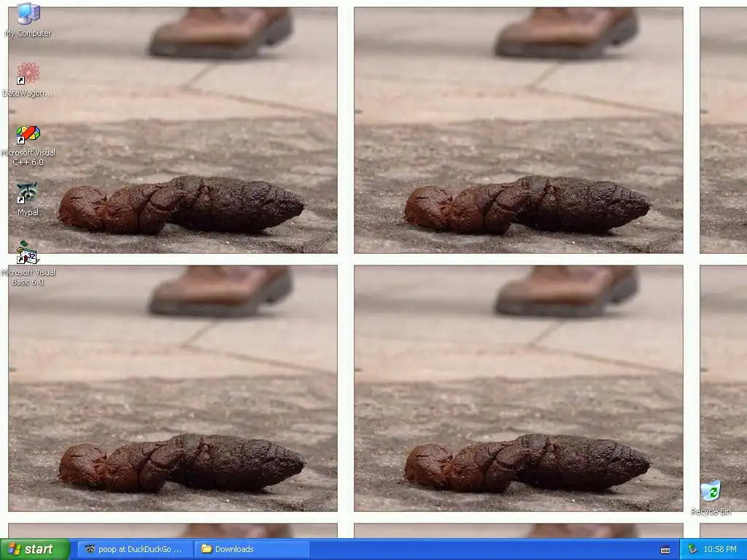Click the keyboard icon on the taskbar
The width and height of the screenshot is (747, 560).
665,550
